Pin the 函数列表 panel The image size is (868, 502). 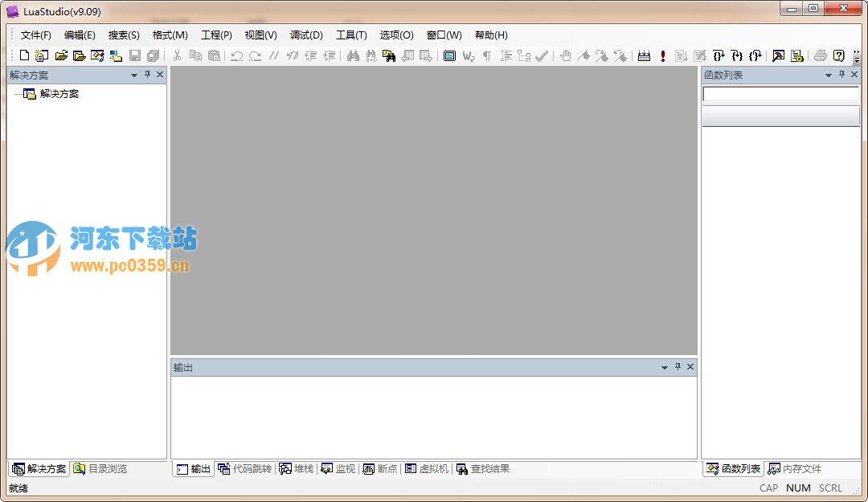point(841,75)
